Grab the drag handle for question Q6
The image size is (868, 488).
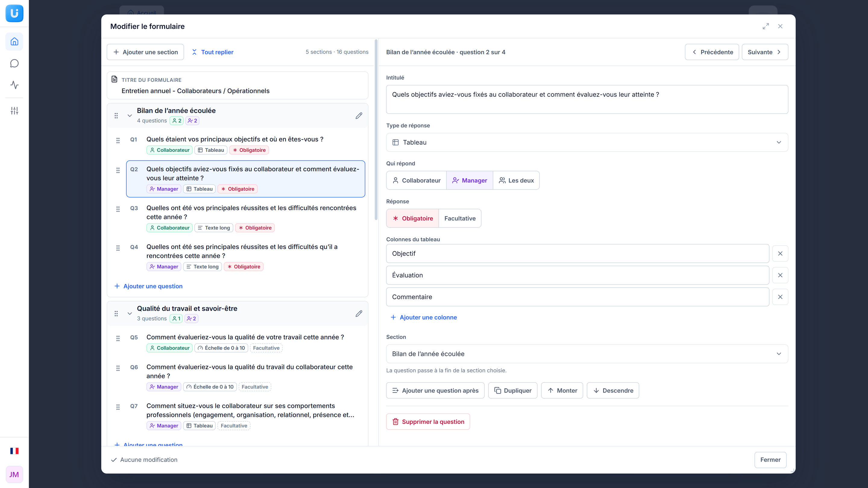(118, 368)
